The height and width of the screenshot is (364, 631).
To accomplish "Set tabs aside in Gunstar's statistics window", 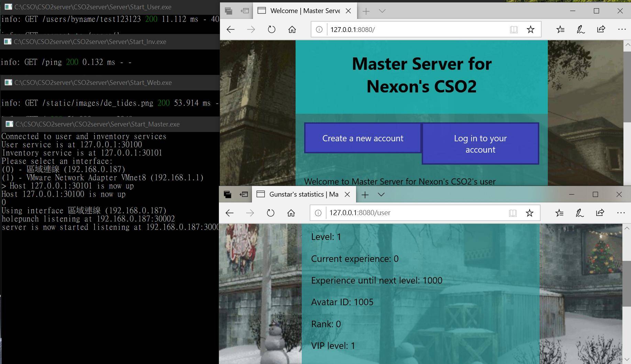I will point(244,195).
